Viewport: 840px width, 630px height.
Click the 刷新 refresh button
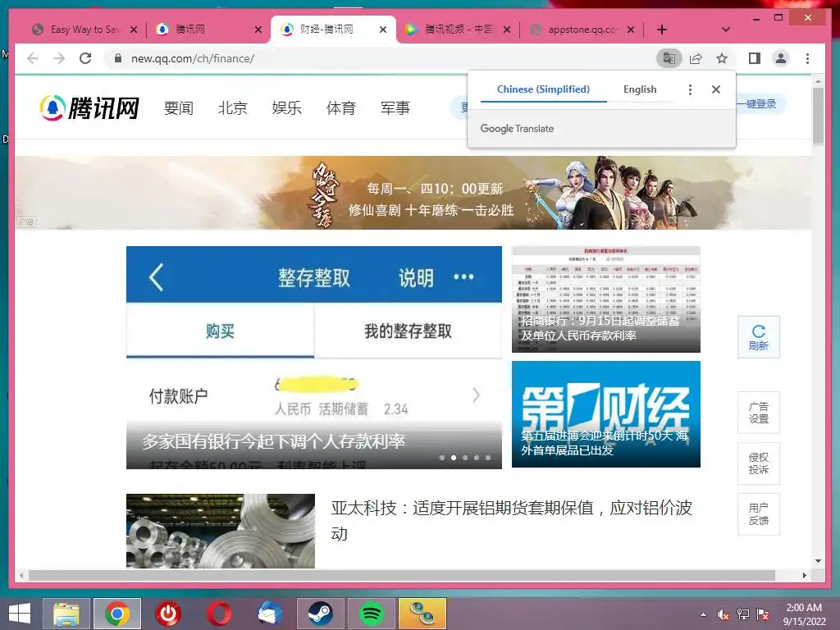pyautogui.click(x=759, y=337)
